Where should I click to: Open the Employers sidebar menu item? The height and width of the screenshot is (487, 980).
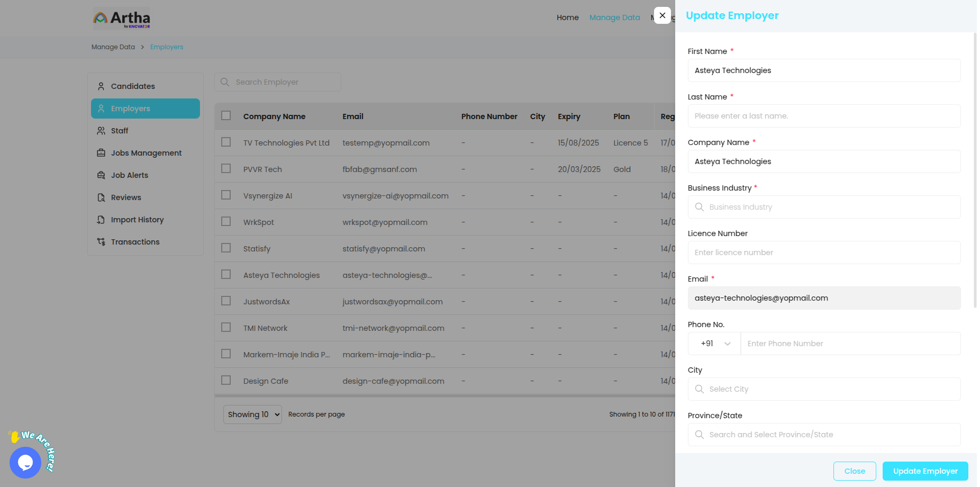pyautogui.click(x=146, y=109)
